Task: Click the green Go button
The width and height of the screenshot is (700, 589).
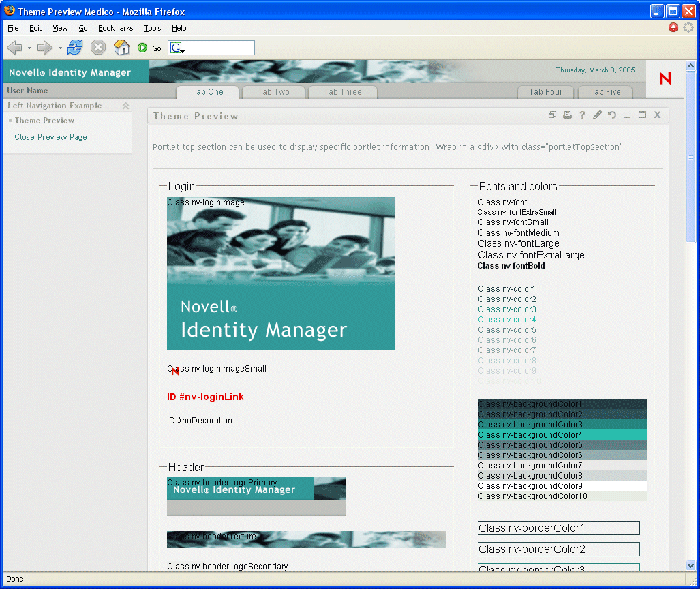Action: coord(142,48)
